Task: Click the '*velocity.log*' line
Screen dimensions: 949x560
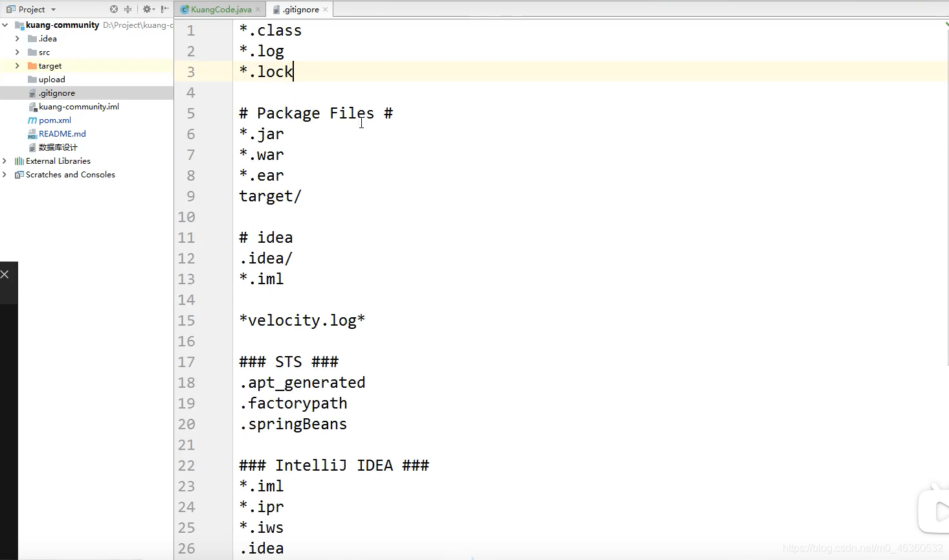Action: point(302,320)
